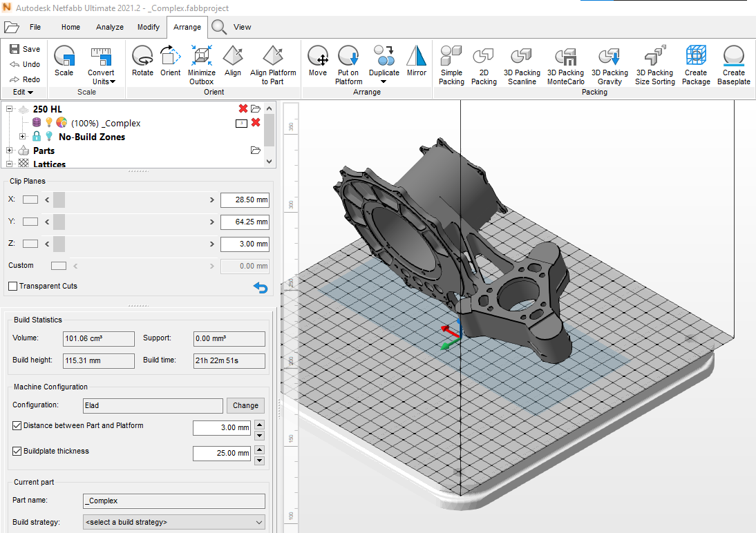Select the Mirror tool
This screenshot has width=756, height=533.
417,61
